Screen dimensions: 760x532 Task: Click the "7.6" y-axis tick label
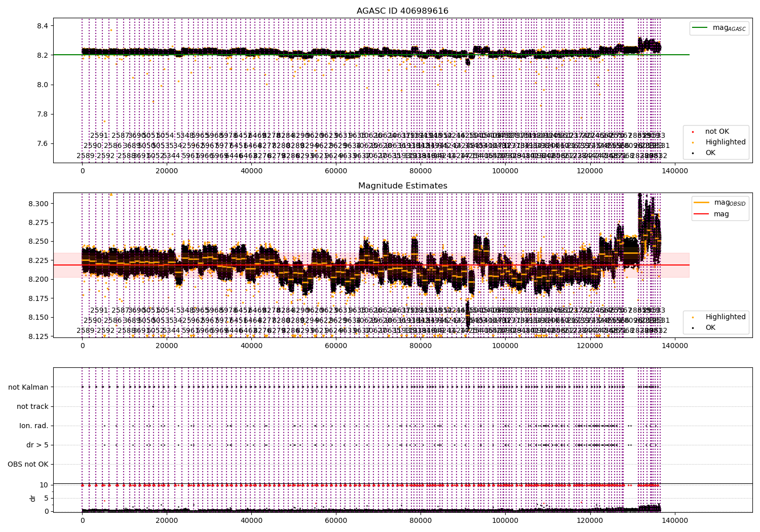[42, 143]
